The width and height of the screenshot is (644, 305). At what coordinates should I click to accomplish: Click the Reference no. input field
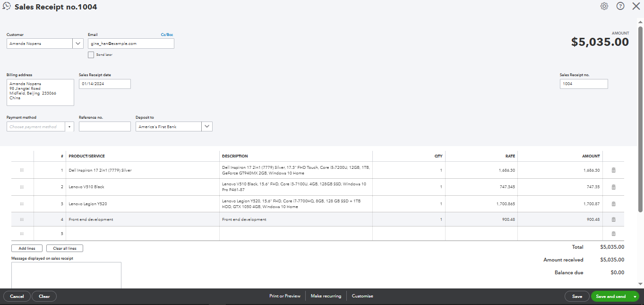pyautogui.click(x=104, y=127)
